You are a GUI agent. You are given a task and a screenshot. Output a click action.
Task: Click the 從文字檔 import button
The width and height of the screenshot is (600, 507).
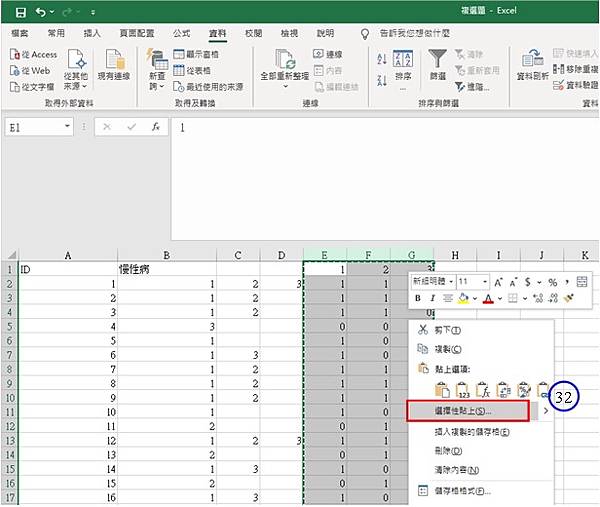[32, 87]
